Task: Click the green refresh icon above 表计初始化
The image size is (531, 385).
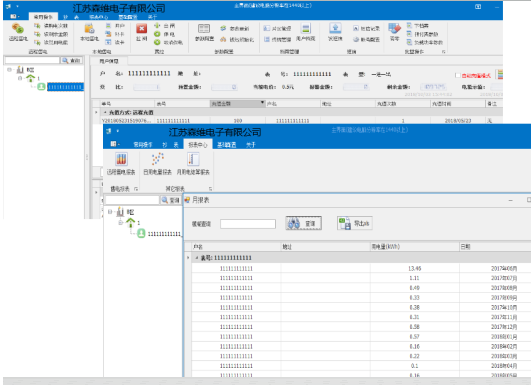Action: (x=223, y=28)
